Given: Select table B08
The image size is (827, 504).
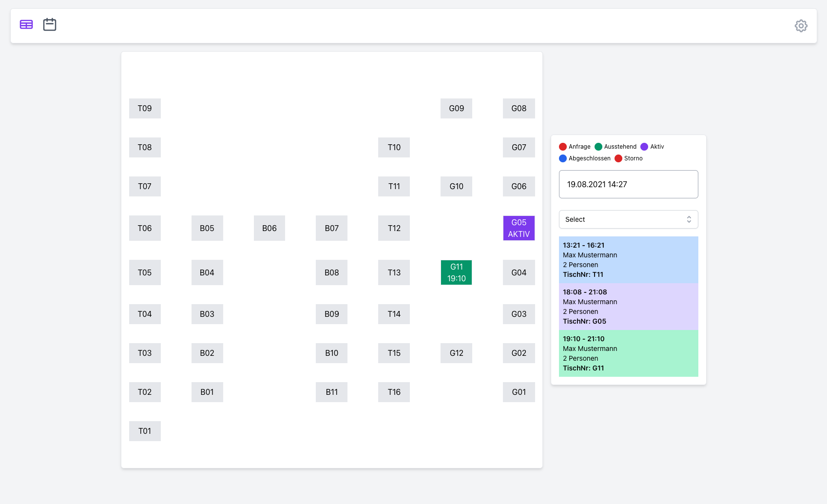Looking at the screenshot, I should 332,272.
